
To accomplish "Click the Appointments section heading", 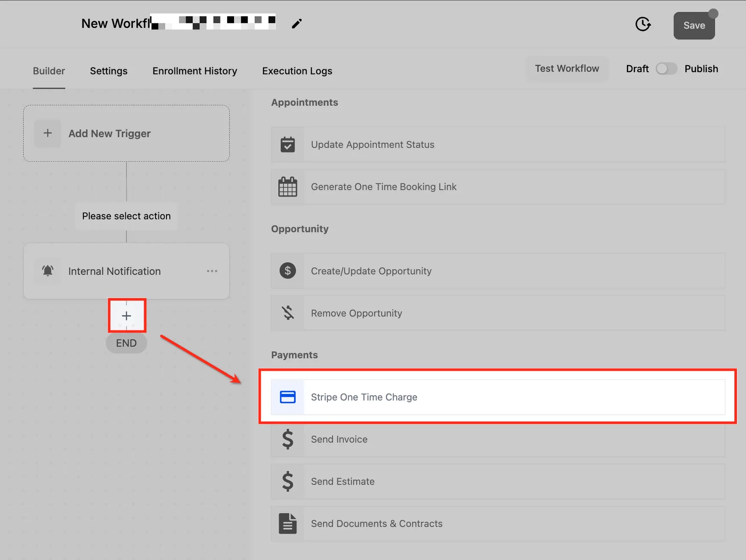I will [x=304, y=103].
